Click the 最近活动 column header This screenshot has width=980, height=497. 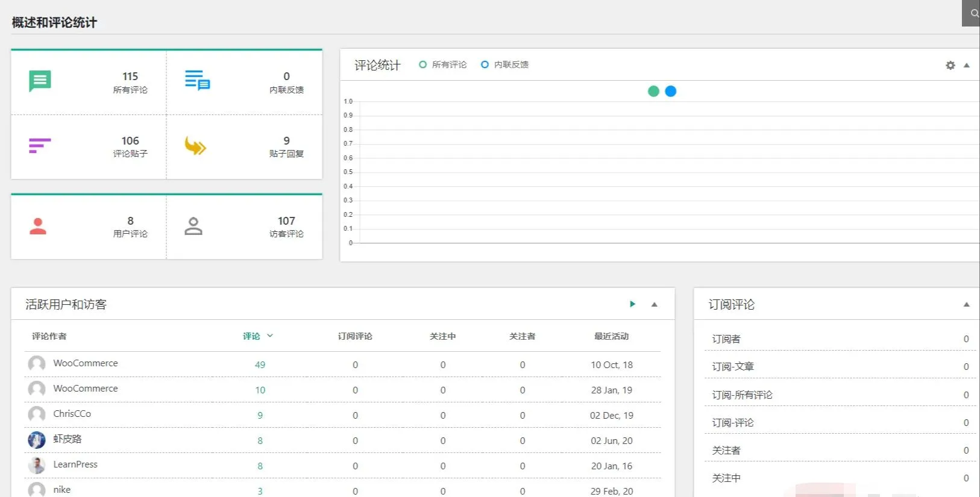(612, 336)
